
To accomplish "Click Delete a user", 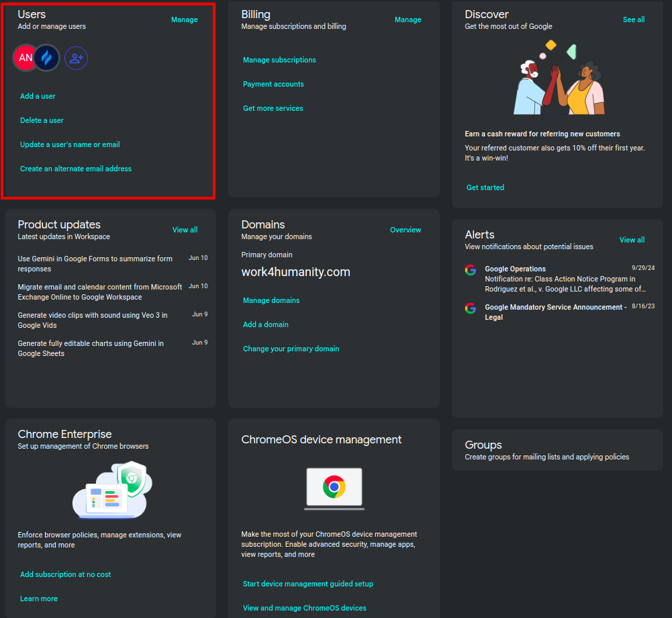I will (42, 120).
